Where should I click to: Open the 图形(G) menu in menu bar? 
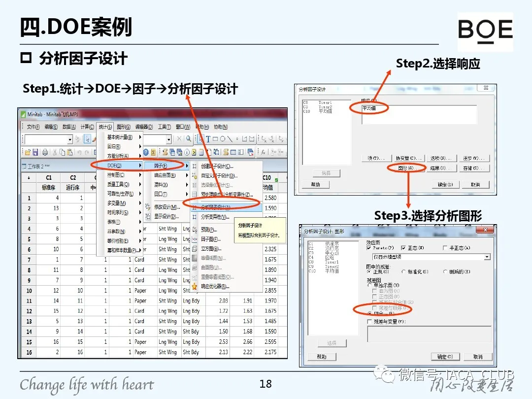coord(124,127)
